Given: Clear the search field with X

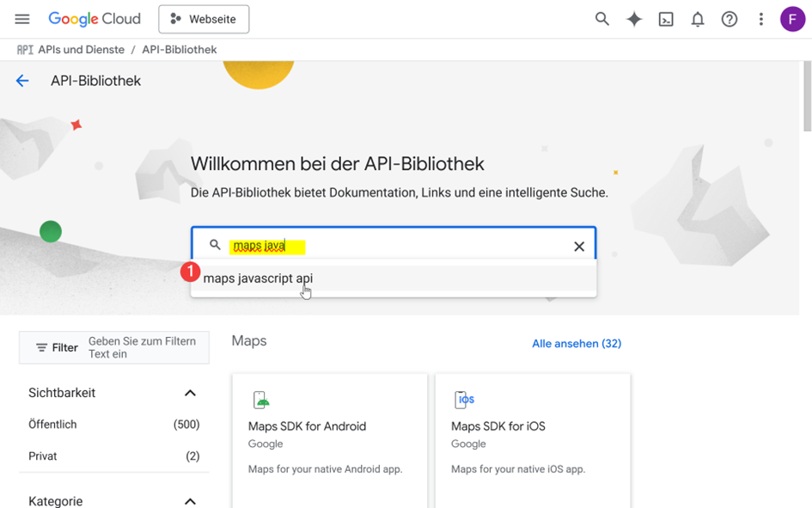Looking at the screenshot, I should pos(579,247).
